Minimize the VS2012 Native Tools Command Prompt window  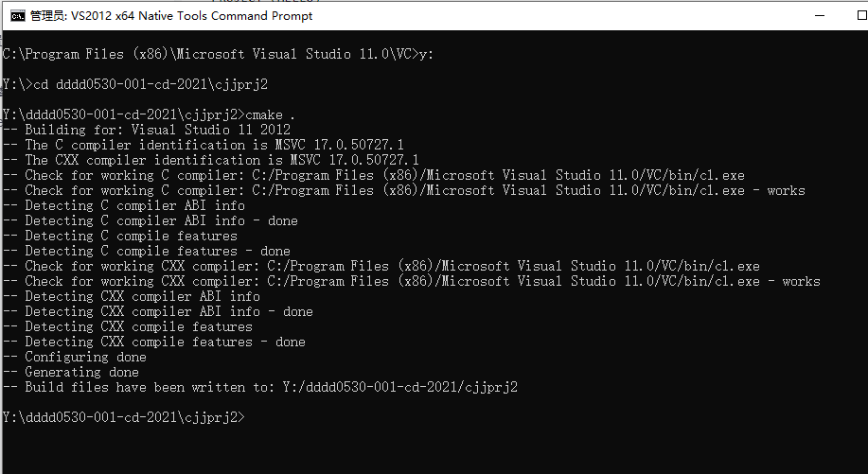pyautogui.click(x=820, y=15)
